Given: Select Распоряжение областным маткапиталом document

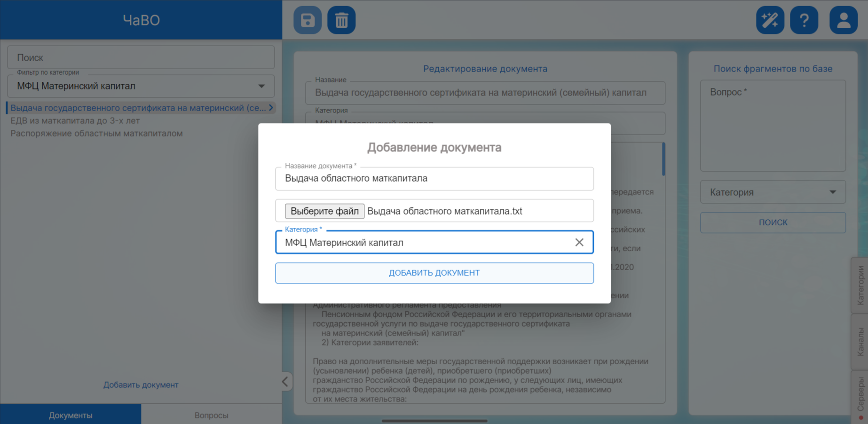Looking at the screenshot, I should [x=96, y=133].
